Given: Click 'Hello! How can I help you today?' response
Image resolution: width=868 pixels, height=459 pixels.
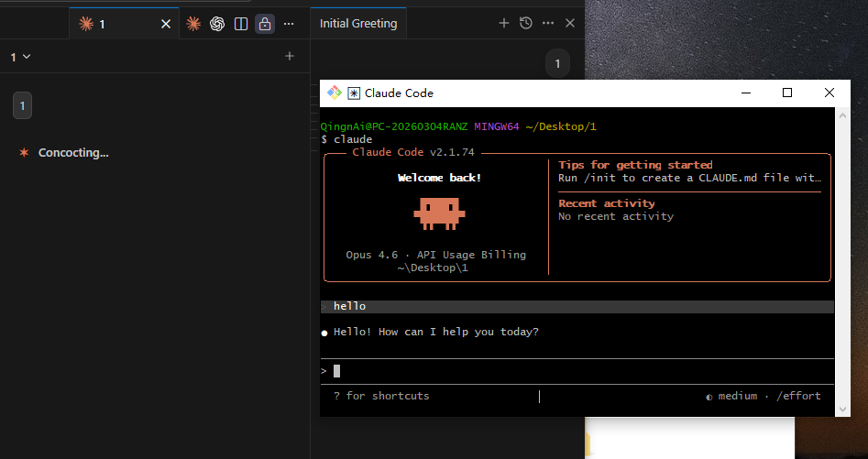Looking at the screenshot, I should point(435,332).
